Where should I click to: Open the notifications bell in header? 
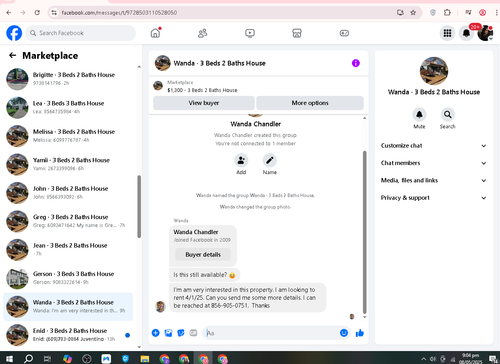[x=466, y=33]
